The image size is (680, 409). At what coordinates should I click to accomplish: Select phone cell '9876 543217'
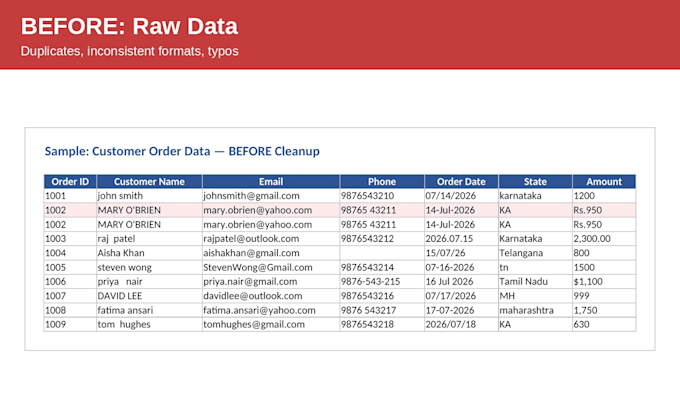pyautogui.click(x=382, y=310)
